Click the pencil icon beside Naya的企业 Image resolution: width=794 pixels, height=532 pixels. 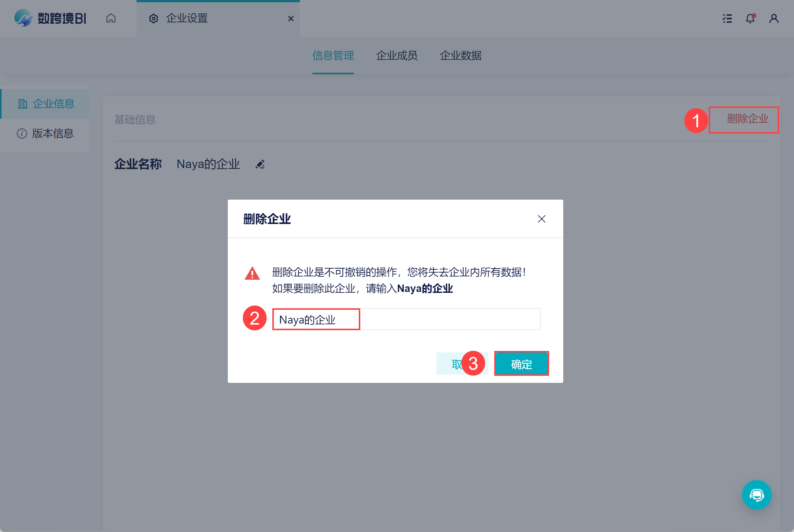pos(260,164)
